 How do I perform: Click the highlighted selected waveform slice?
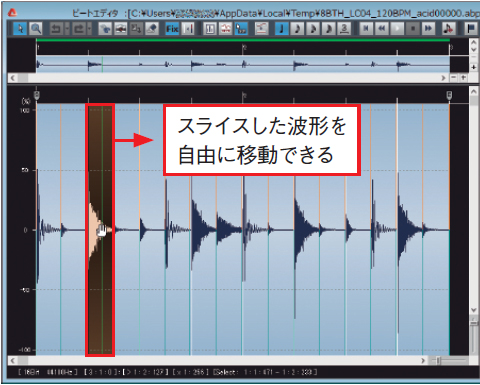[x=100, y=230]
